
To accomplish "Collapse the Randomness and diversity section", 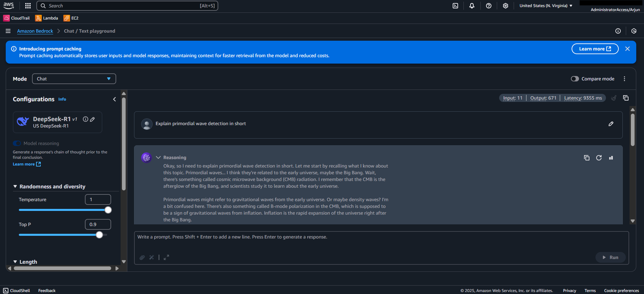I will (15, 186).
